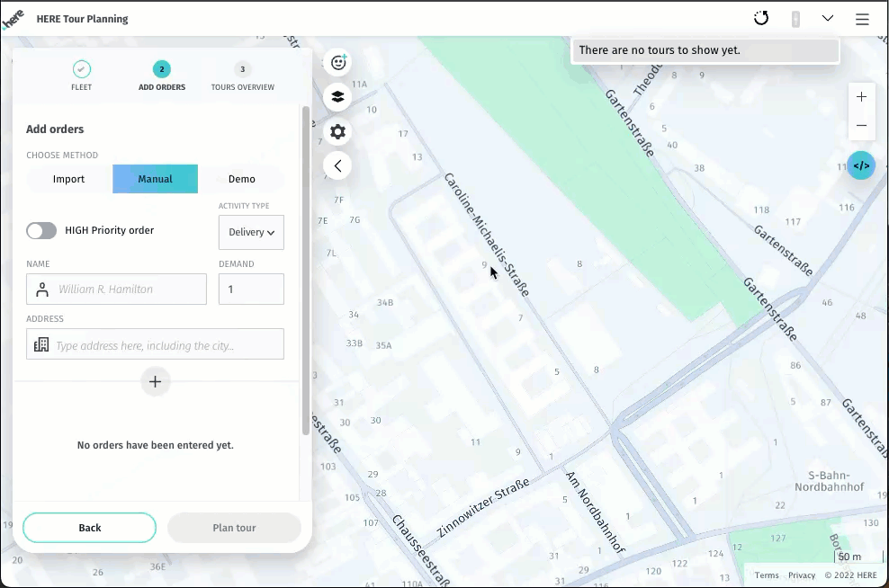
Task: Click the © 2022 HERE copyright text
Action: pos(850,575)
